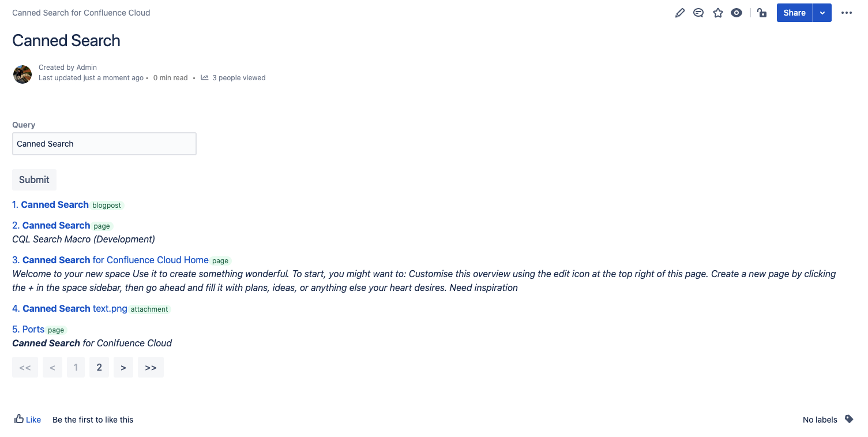Open page restrictions lock icon
The width and height of the screenshot is (868, 437).
click(x=762, y=13)
